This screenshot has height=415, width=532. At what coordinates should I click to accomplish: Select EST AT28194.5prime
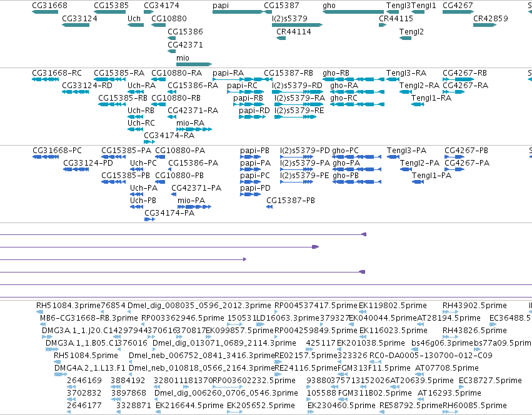pyautogui.click(x=420, y=324)
